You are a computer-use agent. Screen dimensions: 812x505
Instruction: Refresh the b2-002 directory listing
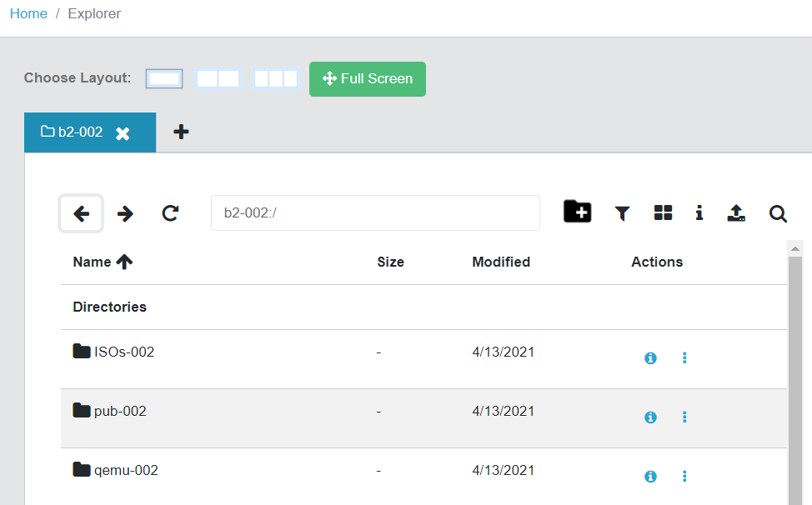(170, 213)
